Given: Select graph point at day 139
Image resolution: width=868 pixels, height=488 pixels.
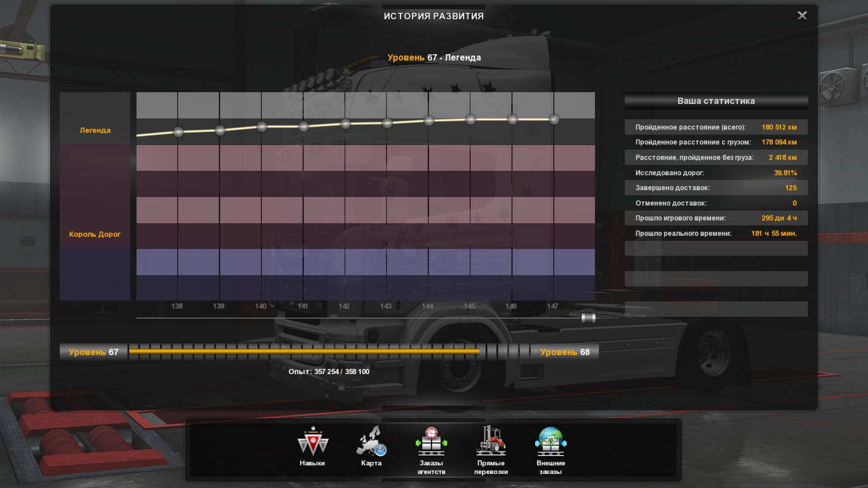Looking at the screenshot, I should 220,131.
